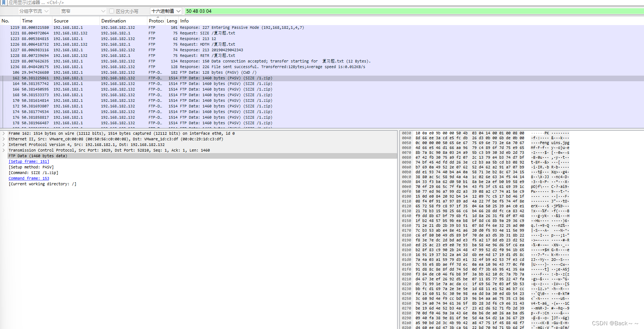Image resolution: width=644 pixels, height=329 pixels.
Task: Select packet 170 FTP-DATA row
Action: (x=322, y=100)
